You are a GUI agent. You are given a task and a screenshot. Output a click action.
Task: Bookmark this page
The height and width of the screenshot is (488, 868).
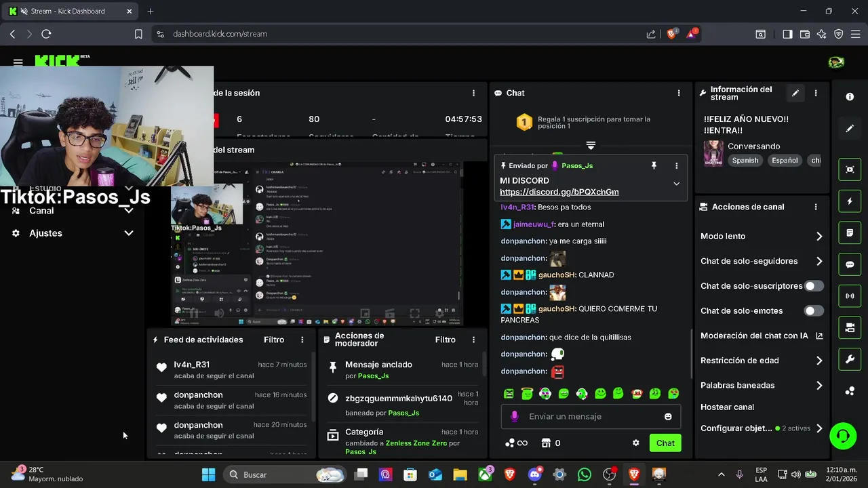(x=138, y=34)
